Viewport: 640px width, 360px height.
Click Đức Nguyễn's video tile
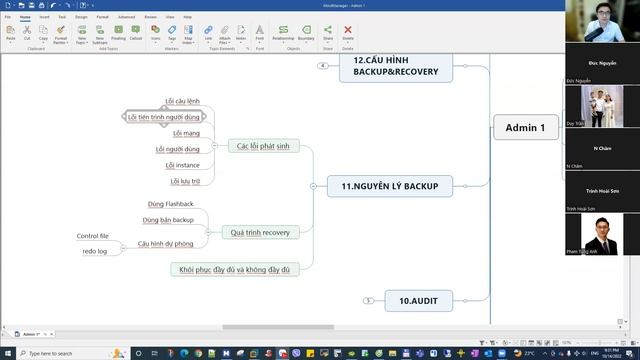[602, 63]
